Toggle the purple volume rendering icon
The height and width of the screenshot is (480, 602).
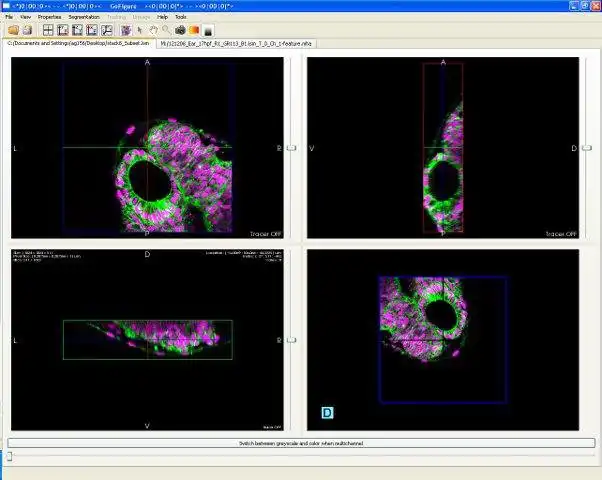pos(126,30)
